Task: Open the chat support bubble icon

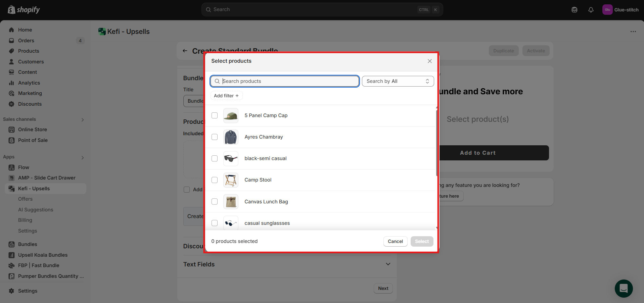Action: (624, 288)
